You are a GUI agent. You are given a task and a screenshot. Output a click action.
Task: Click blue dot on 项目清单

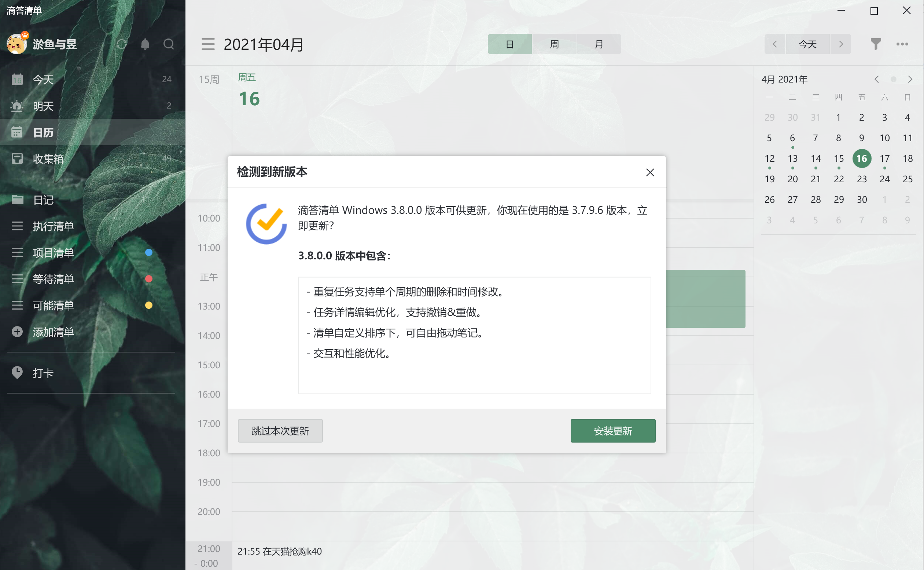pos(149,252)
